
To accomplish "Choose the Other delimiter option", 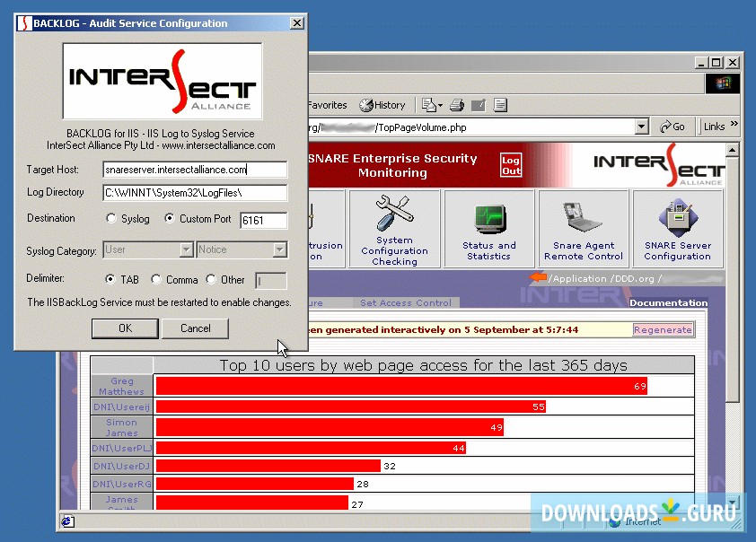I will click(211, 279).
